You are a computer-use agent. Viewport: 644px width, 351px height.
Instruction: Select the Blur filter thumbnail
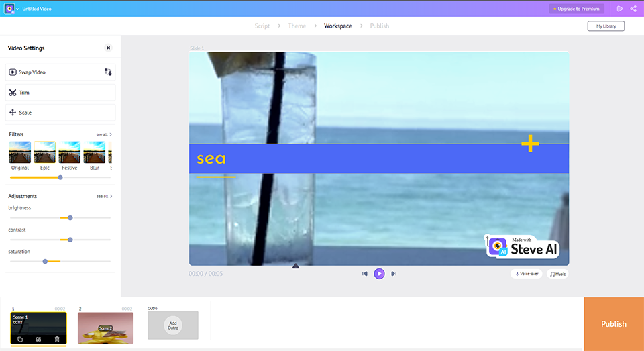(x=95, y=152)
